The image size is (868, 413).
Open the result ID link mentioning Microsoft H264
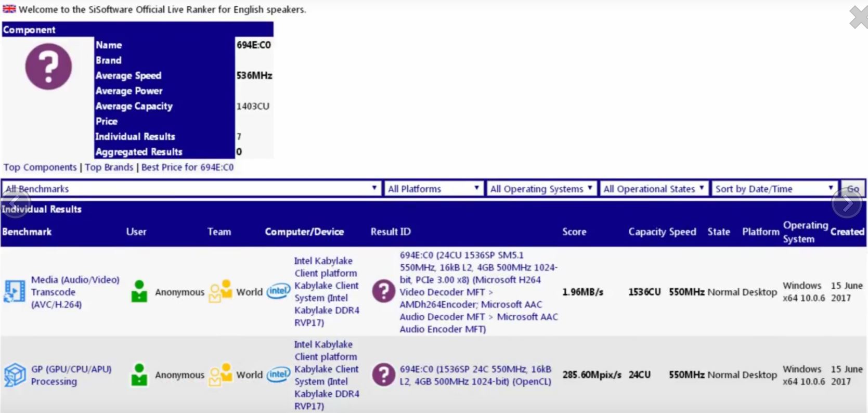(478, 292)
